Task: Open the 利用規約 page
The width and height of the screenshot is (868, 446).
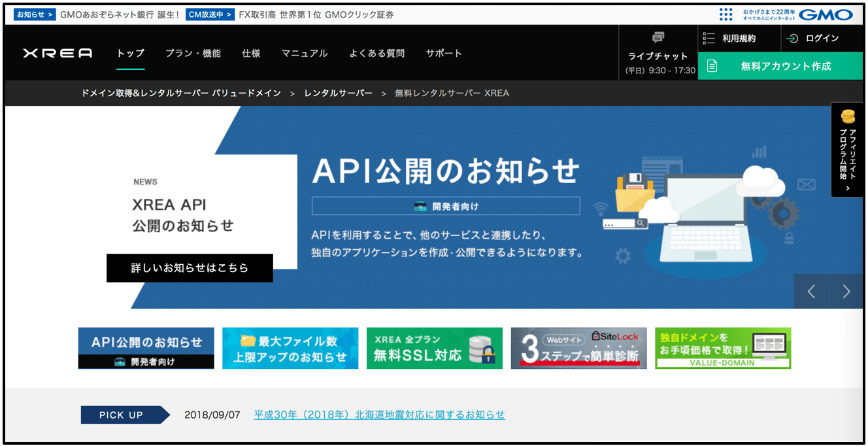Action: [x=739, y=39]
